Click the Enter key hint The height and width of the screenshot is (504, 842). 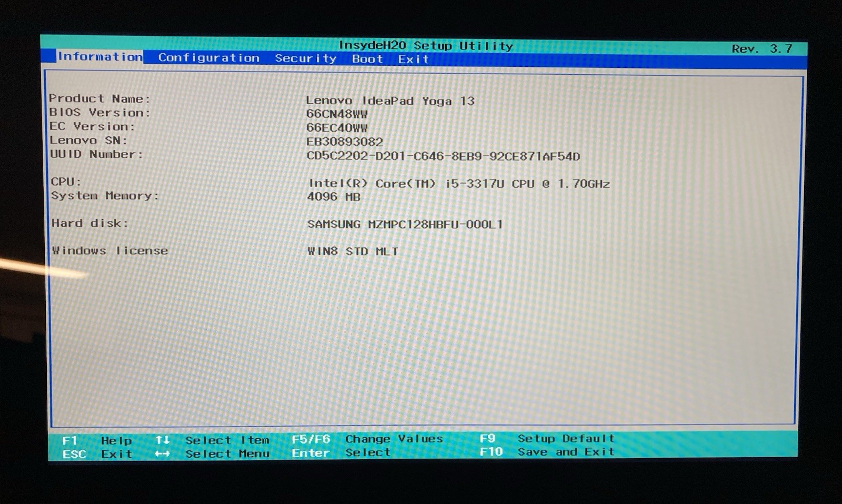(x=311, y=453)
